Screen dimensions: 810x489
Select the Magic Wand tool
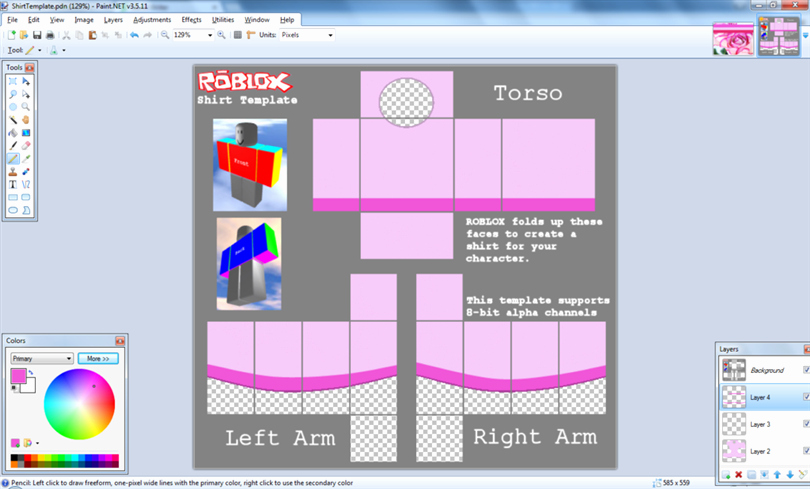click(x=13, y=120)
